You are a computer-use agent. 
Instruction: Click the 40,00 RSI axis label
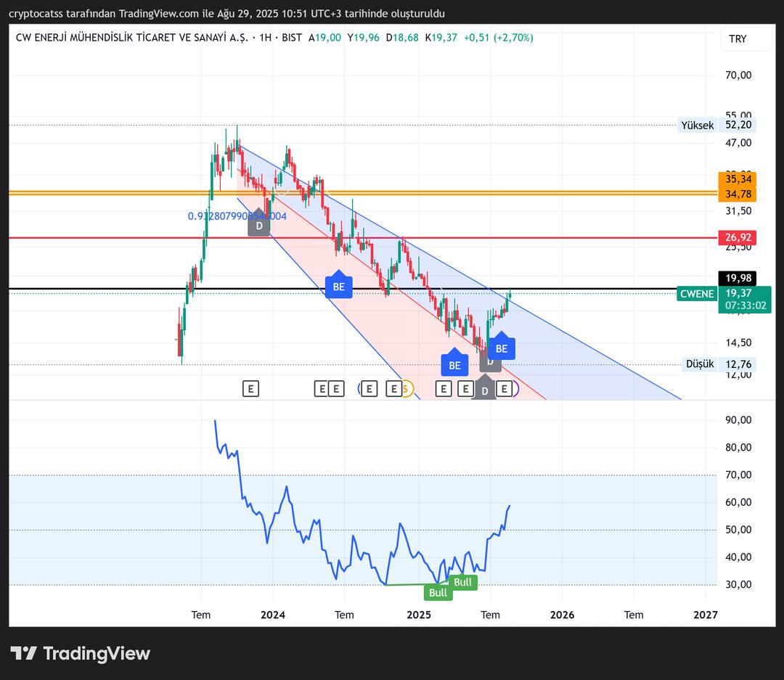coord(738,557)
